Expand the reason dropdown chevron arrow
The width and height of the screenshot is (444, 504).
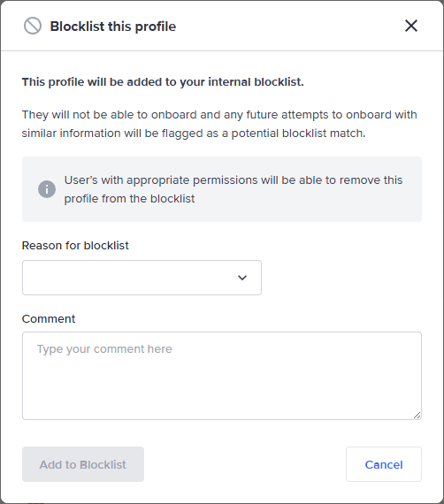coord(242,278)
